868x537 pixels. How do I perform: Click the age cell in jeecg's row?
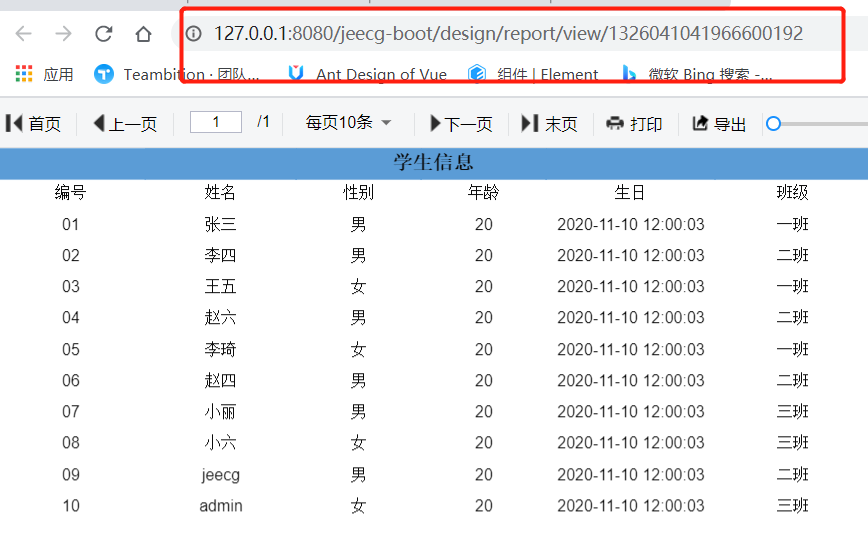(483, 474)
